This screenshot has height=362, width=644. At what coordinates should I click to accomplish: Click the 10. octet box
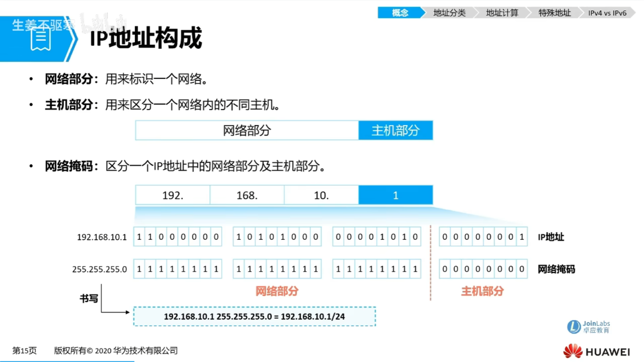click(x=321, y=195)
